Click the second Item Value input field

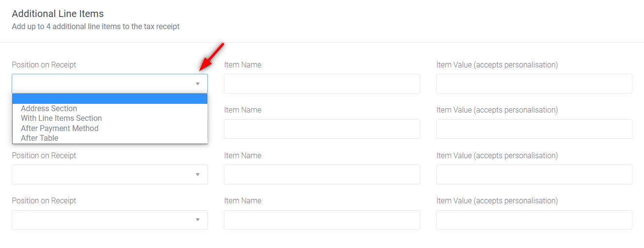click(x=534, y=129)
